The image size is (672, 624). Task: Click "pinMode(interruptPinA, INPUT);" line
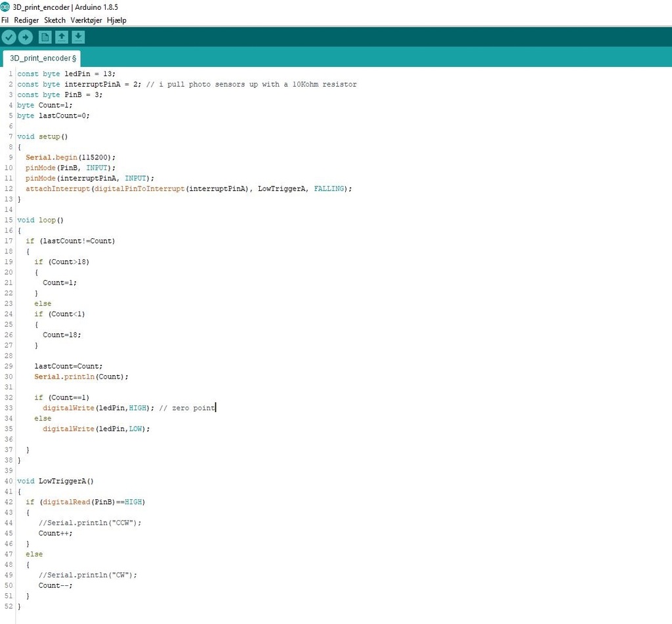pos(90,178)
